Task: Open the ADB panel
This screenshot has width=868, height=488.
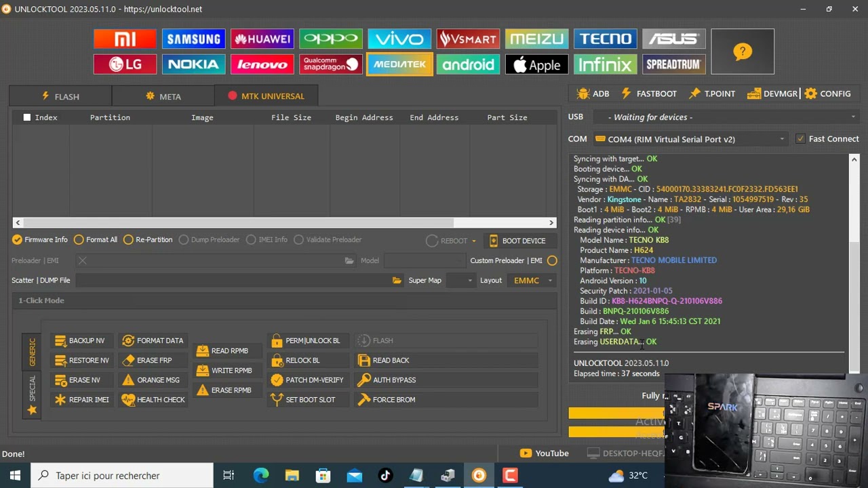Action: (x=593, y=94)
